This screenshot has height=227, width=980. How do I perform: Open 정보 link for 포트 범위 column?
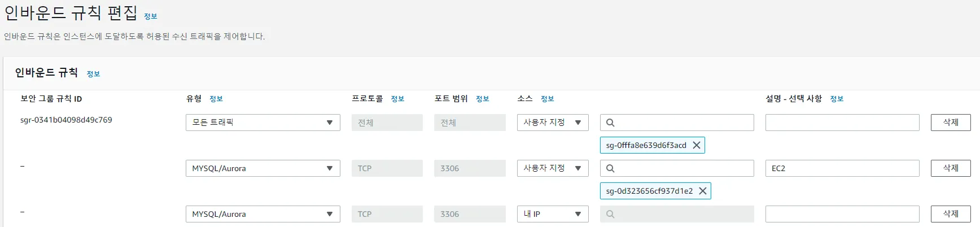482,99
